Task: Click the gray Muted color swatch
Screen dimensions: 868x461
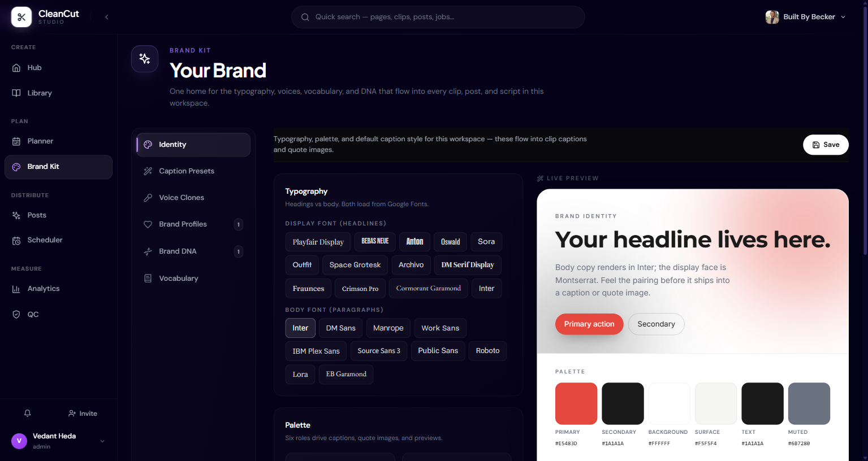Action: 809,404
